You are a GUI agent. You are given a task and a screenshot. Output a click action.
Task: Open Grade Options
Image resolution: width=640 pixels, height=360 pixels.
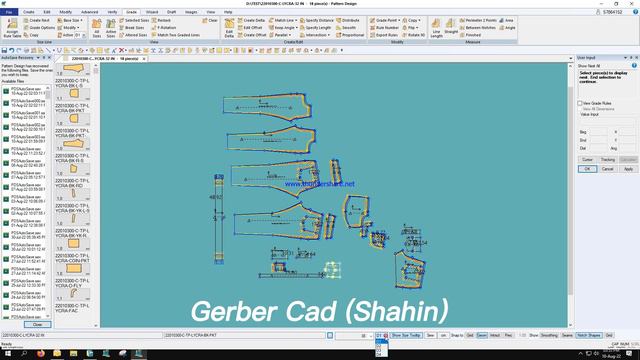(x=39, y=27)
